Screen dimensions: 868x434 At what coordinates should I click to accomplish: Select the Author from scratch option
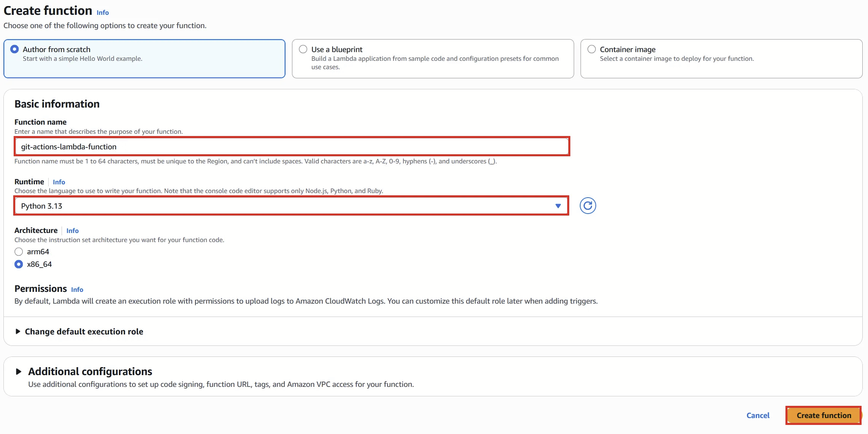pos(14,49)
